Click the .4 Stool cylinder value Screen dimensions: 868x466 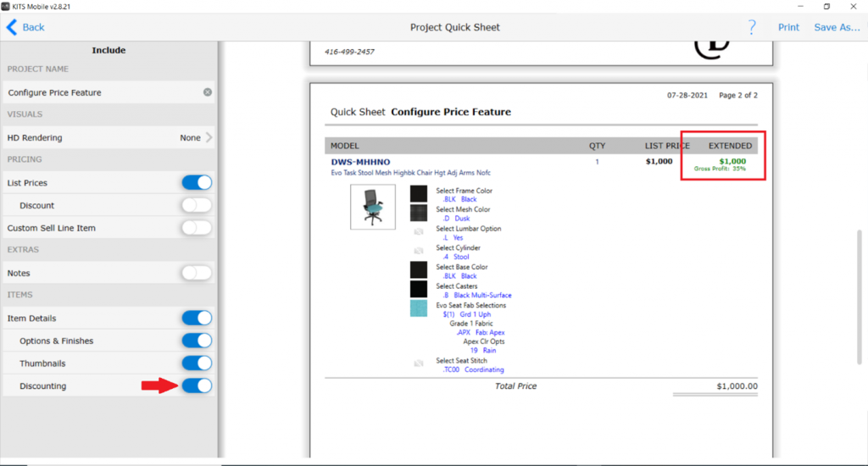click(x=456, y=257)
